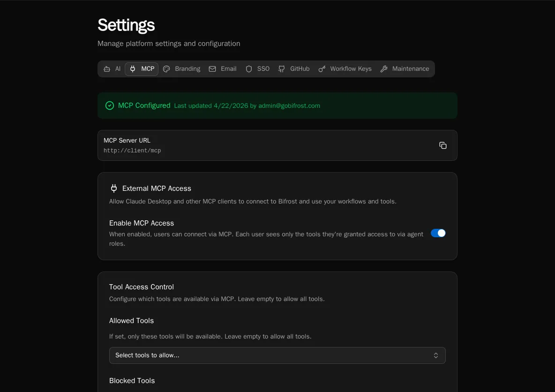Click the Allowed Tools dropdown chevron

pos(435,355)
